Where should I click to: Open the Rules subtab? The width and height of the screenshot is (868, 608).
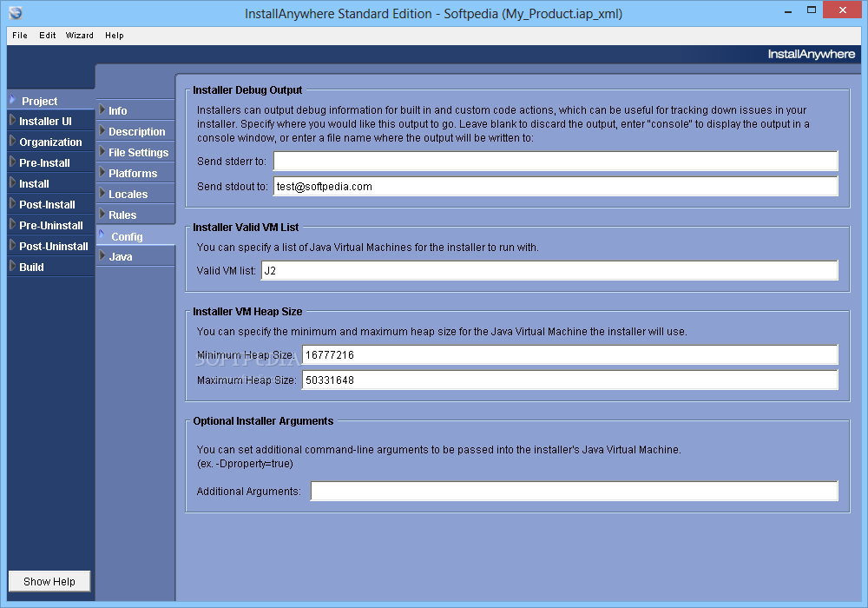135,215
